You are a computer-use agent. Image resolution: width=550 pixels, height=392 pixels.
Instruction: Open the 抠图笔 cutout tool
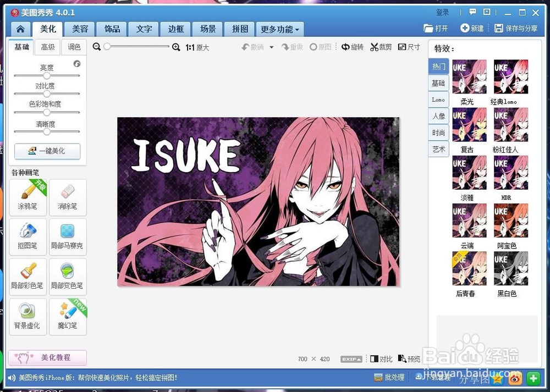click(x=28, y=236)
